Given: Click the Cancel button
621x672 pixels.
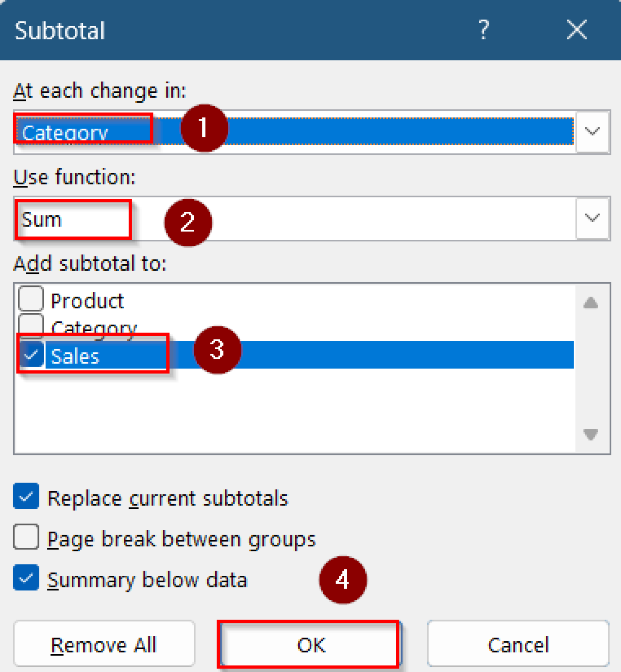Looking at the screenshot, I should point(518,644).
